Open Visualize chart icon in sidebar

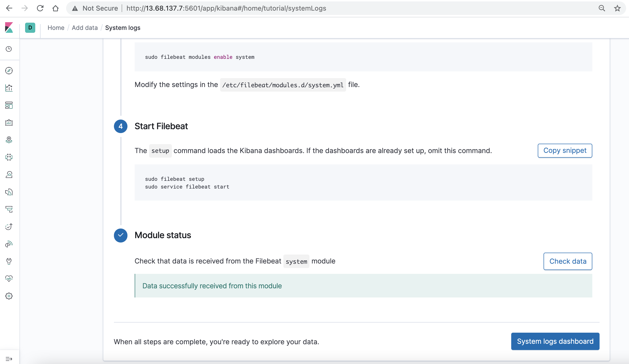(9, 88)
